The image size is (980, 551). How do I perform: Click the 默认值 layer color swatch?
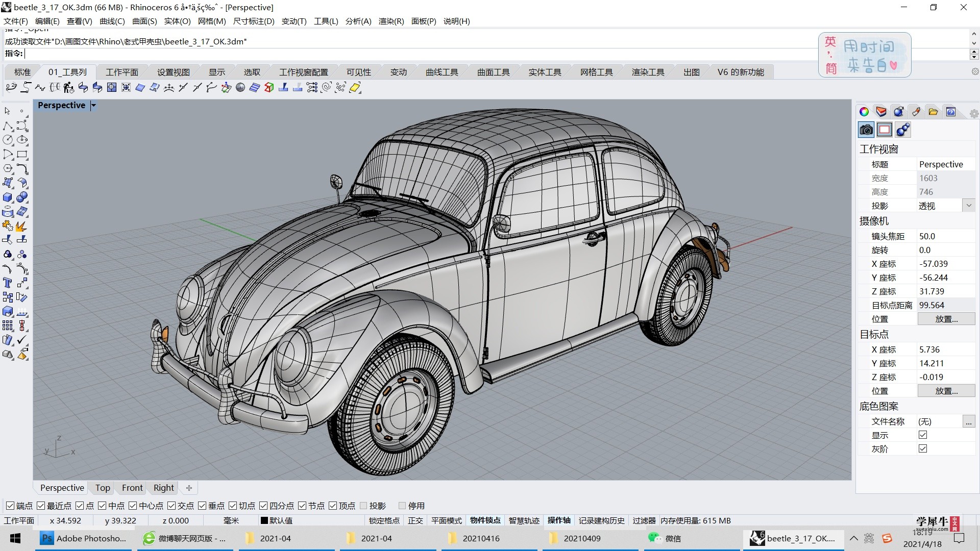tap(264, 520)
